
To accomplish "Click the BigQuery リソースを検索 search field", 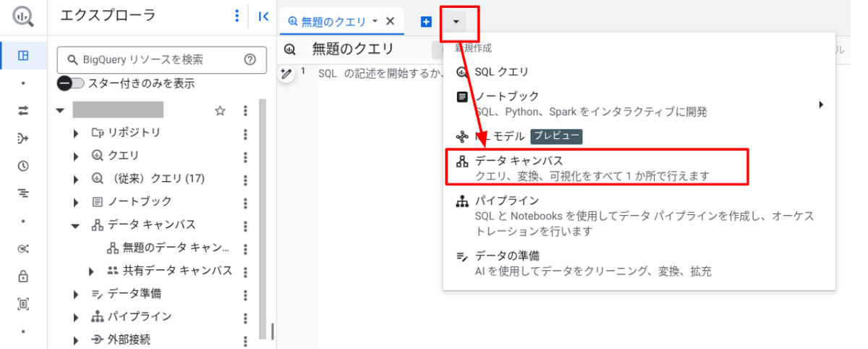I will pos(161,59).
